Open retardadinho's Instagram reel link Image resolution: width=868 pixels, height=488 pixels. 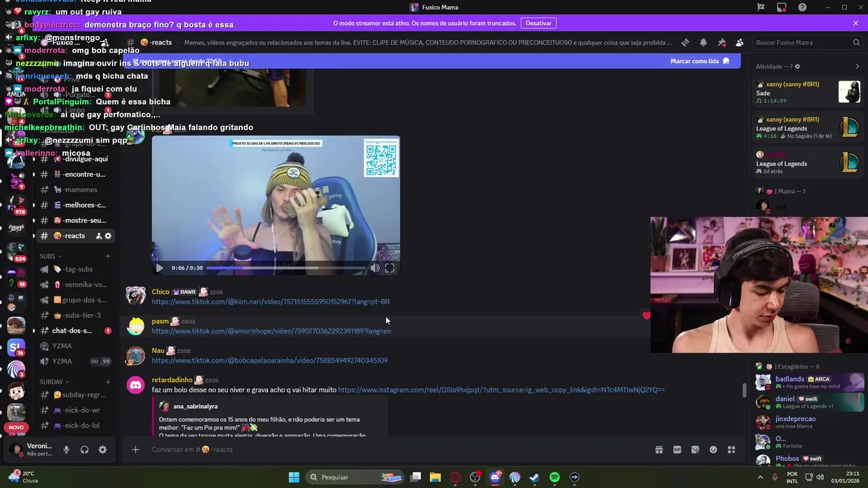pos(501,390)
